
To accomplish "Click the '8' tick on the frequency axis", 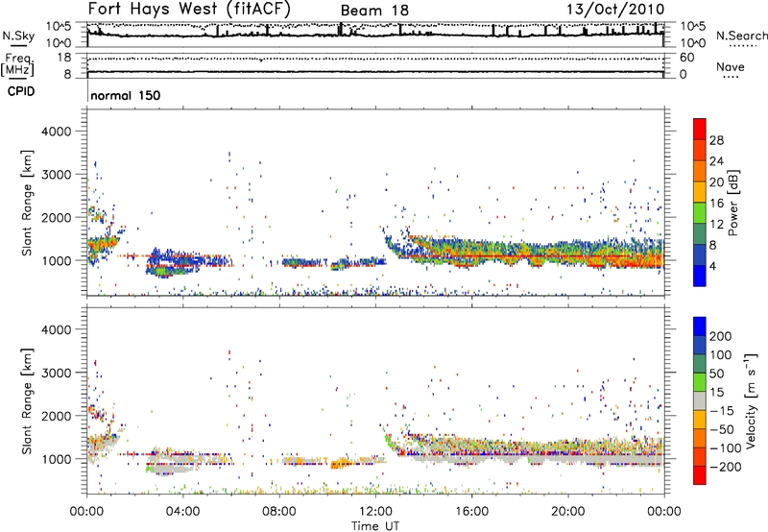I will pos(67,74).
